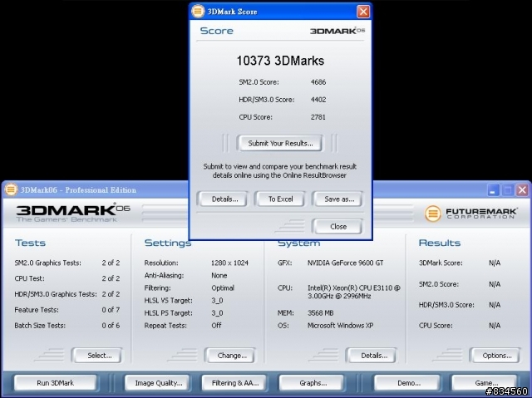This screenshot has height=398, width=532.
Task: Click Change under Settings
Action: tap(230, 356)
